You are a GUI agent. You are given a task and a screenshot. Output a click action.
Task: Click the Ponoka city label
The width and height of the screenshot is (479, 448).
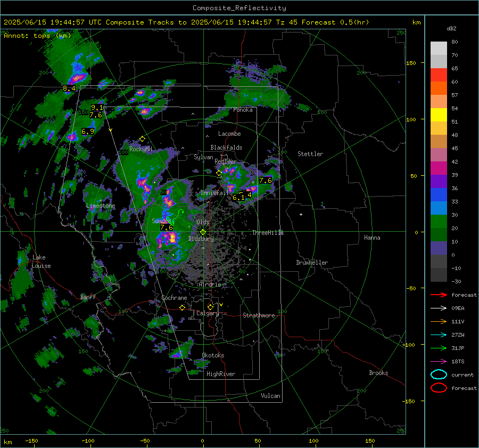coord(243,110)
